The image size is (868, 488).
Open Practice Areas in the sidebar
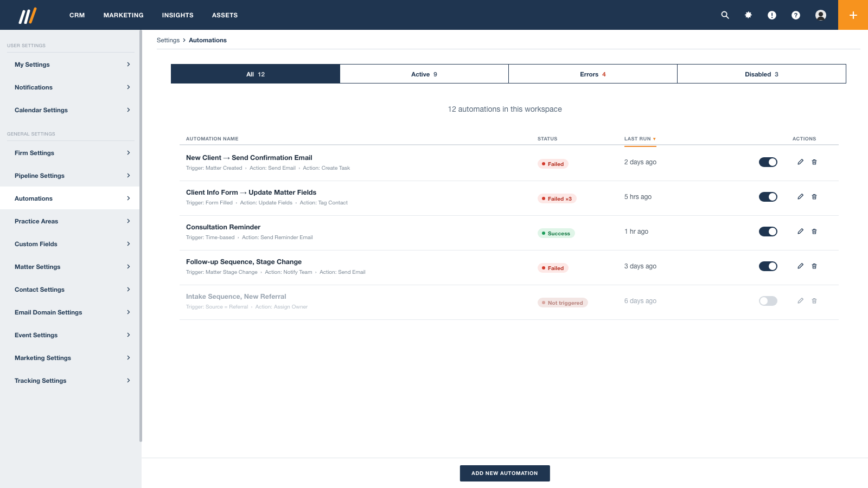tap(69, 221)
